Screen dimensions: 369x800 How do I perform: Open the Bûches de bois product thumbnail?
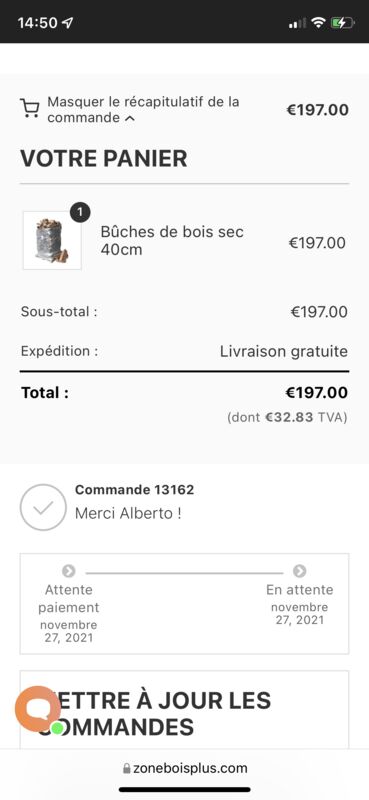point(52,240)
